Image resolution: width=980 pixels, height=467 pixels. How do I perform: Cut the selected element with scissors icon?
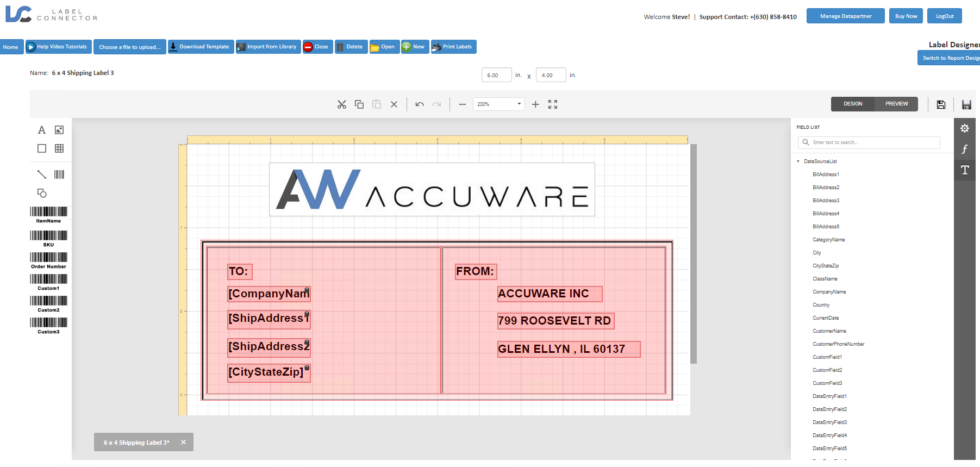[341, 104]
